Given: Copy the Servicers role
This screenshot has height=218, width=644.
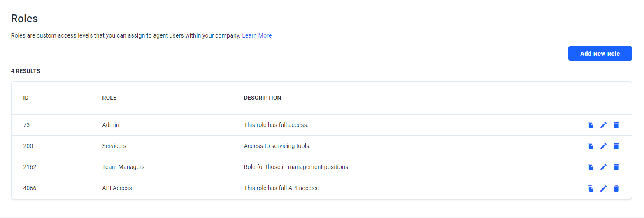Looking at the screenshot, I should pos(591,146).
